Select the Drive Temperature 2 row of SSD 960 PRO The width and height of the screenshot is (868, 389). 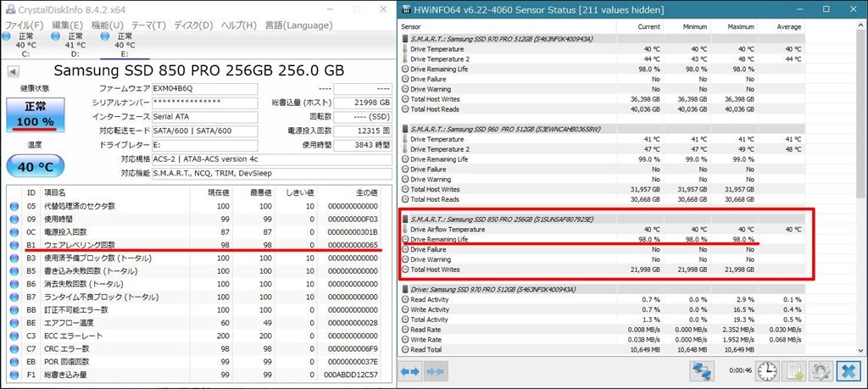pyautogui.click(x=603, y=149)
